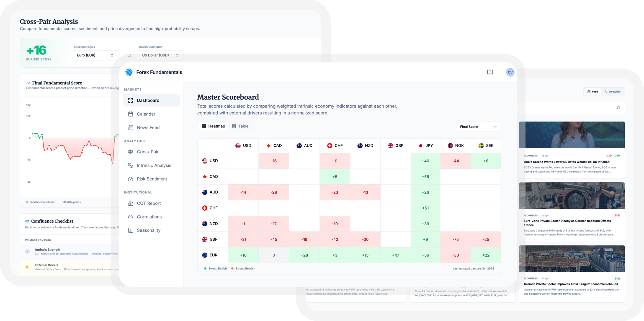644x321 pixels.
Task: Open the News Feed section
Action: 148,128
